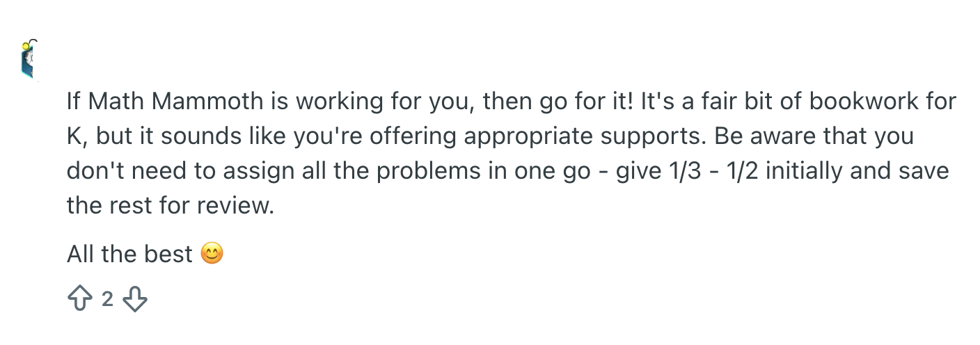Click the "All the best" closing line
This screenshot has width=980, height=345.
[129, 255]
